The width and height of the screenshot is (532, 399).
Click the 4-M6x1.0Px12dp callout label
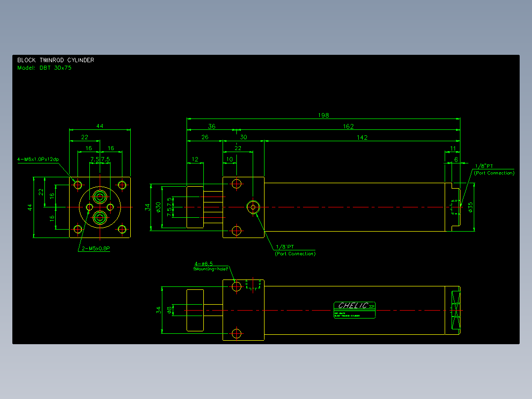point(38,160)
